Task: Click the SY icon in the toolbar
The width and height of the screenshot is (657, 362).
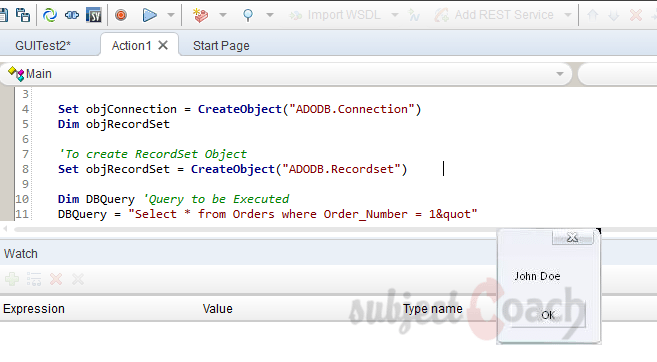Action: click(x=93, y=16)
